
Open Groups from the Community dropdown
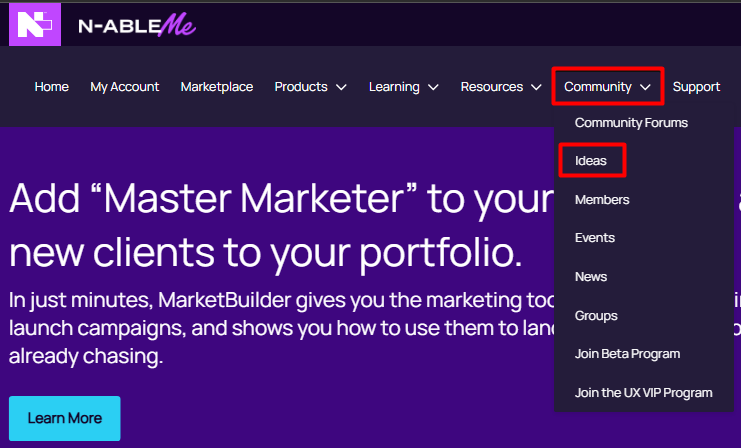596,316
